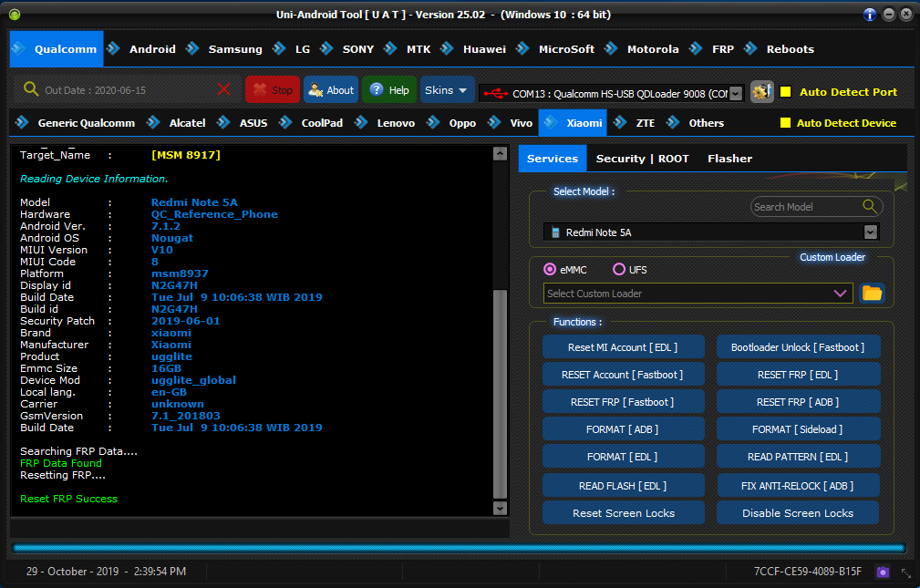Click the info icon in title bar
This screenshot has height=588, width=920.
click(870, 15)
